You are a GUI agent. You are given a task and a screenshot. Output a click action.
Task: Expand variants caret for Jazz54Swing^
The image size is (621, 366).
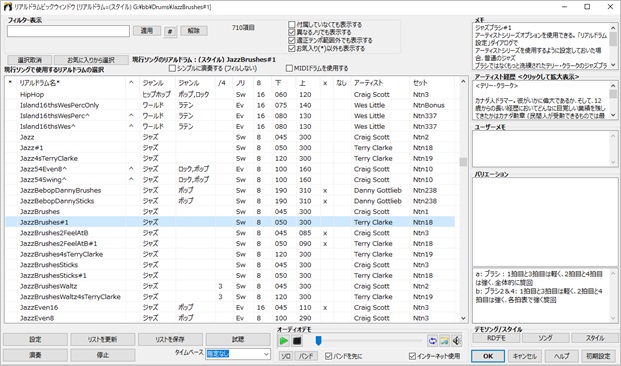click(x=131, y=179)
